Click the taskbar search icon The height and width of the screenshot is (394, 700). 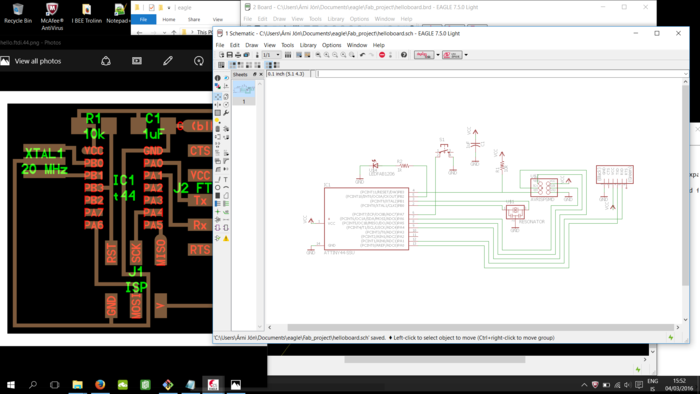point(33,385)
